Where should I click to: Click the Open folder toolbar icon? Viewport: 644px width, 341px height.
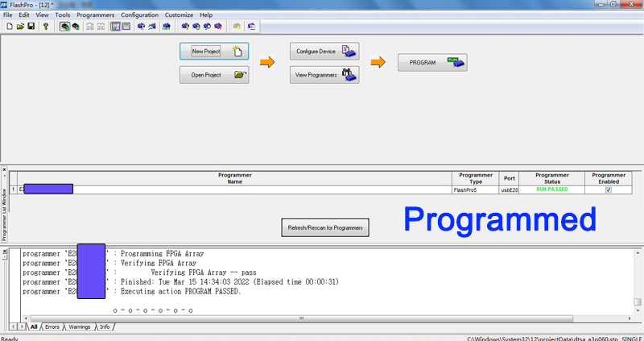pyautogui.click(x=20, y=27)
